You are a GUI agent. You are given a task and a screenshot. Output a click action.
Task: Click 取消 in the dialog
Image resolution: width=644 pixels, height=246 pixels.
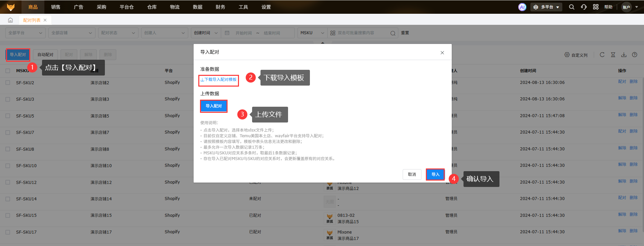coord(412,175)
